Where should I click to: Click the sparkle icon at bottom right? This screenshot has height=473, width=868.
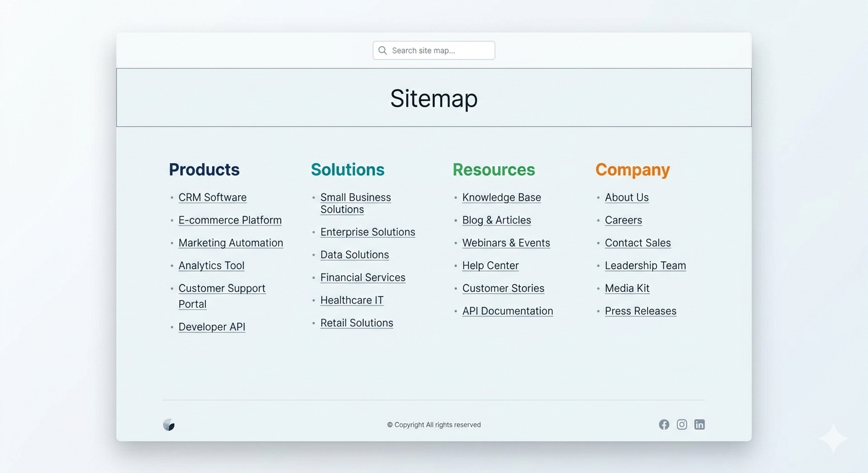832,438
